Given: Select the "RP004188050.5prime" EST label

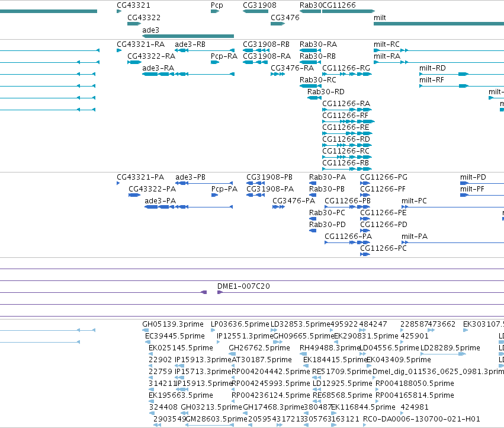Looking at the screenshot, I should pos(415,384).
